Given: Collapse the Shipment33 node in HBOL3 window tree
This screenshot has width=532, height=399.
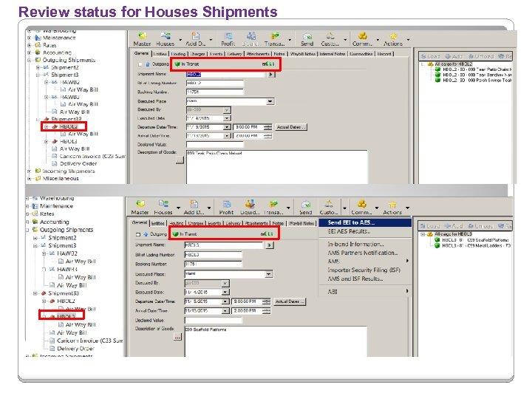Looking at the screenshot, I should point(35,293).
